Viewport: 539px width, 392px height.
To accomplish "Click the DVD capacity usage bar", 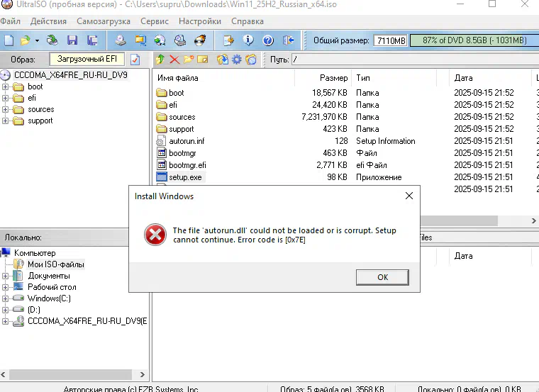I will (x=470, y=40).
